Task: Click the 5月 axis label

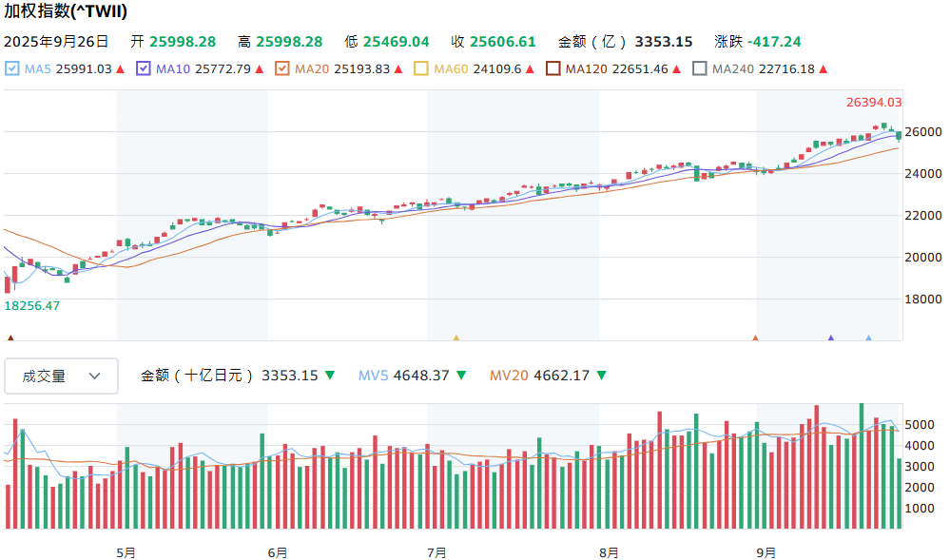Action: point(126,552)
